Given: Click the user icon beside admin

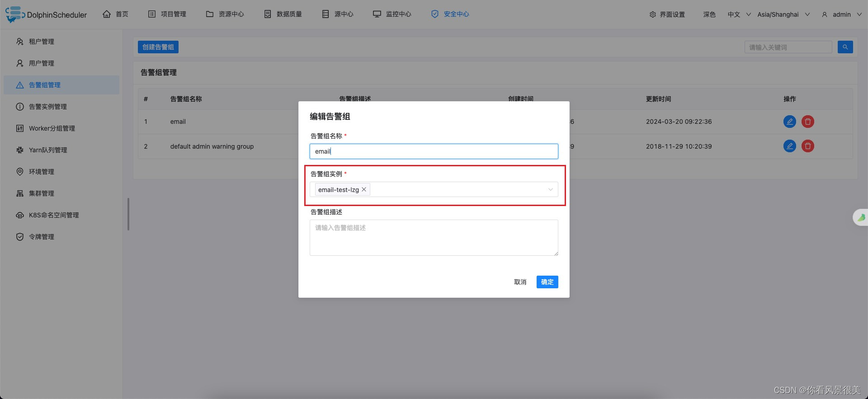Looking at the screenshot, I should 825,14.
